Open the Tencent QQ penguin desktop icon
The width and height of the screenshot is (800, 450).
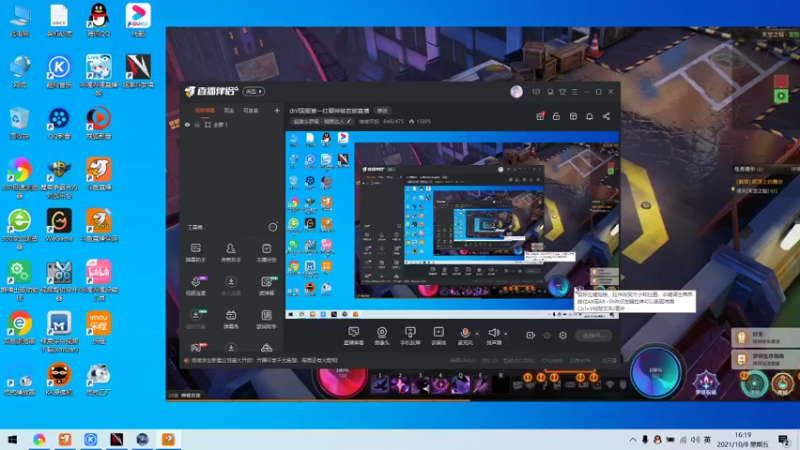[x=98, y=20]
